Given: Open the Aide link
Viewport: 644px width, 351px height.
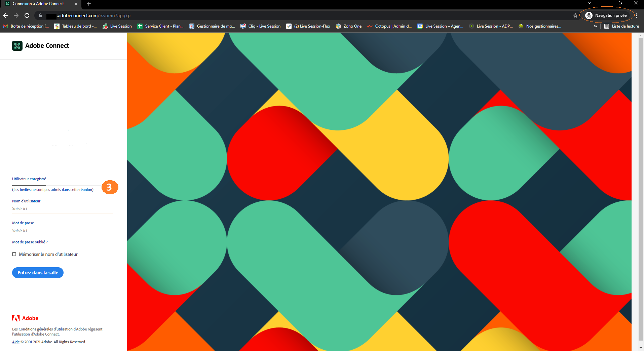Looking at the screenshot, I should [x=16, y=342].
